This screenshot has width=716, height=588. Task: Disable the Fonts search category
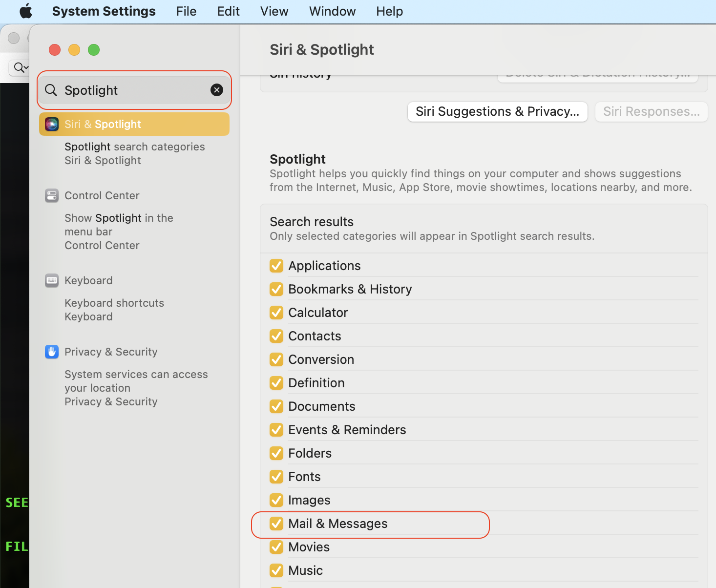[276, 476]
